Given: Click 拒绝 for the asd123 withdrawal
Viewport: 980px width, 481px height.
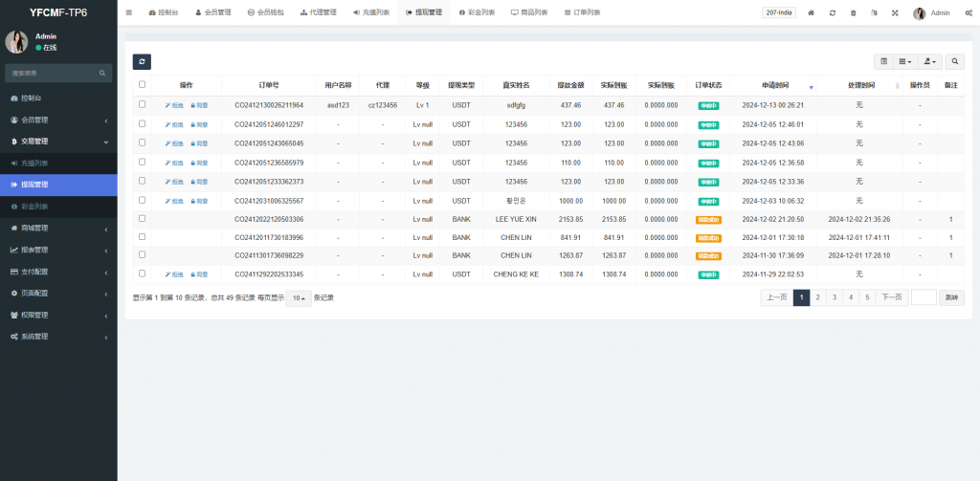Looking at the screenshot, I should 174,105.
